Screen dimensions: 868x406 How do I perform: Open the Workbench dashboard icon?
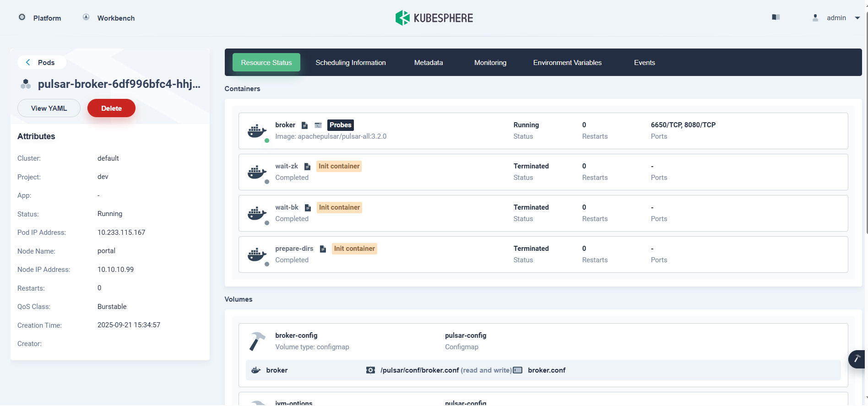click(x=86, y=17)
